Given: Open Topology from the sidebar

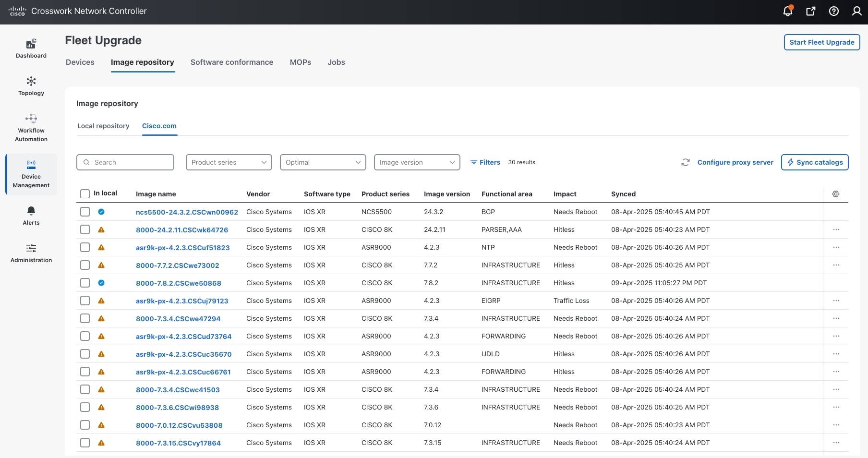Looking at the screenshot, I should click(x=31, y=86).
